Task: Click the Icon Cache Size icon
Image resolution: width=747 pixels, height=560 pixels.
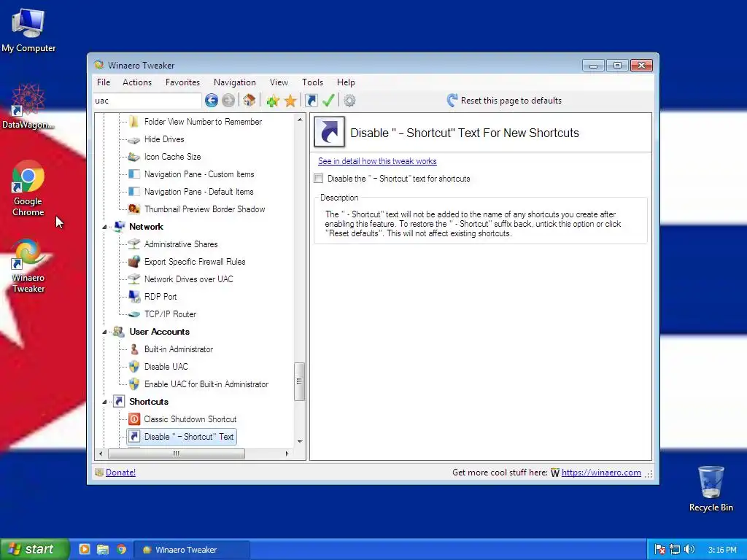Action: point(134,157)
